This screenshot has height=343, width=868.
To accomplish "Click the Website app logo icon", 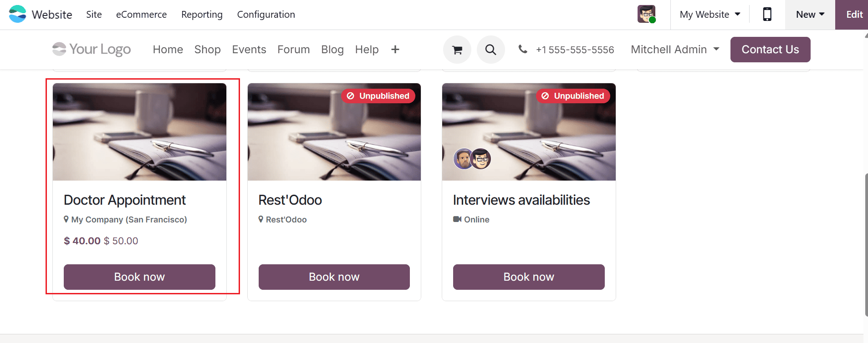I will (17, 14).
